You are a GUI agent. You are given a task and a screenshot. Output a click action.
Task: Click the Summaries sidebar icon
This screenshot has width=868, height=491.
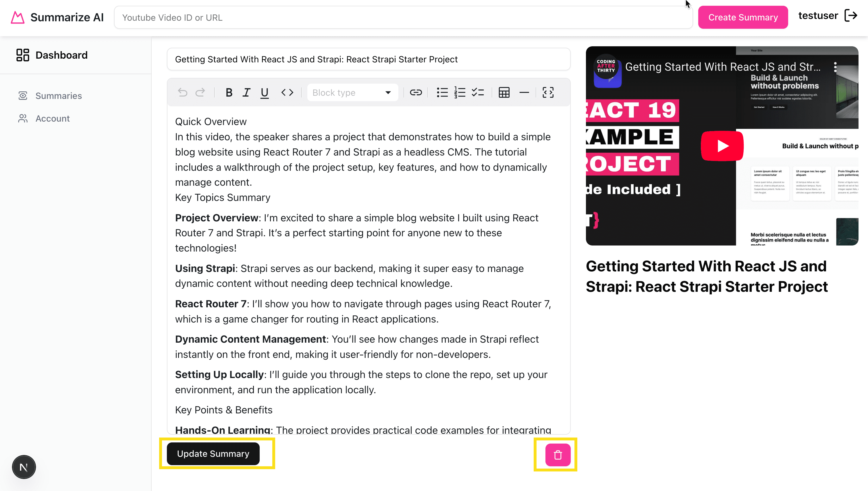23,96
